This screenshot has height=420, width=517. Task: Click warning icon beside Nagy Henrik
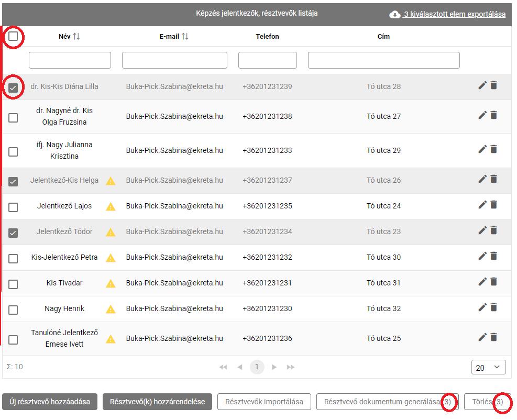tap(111, 309)
